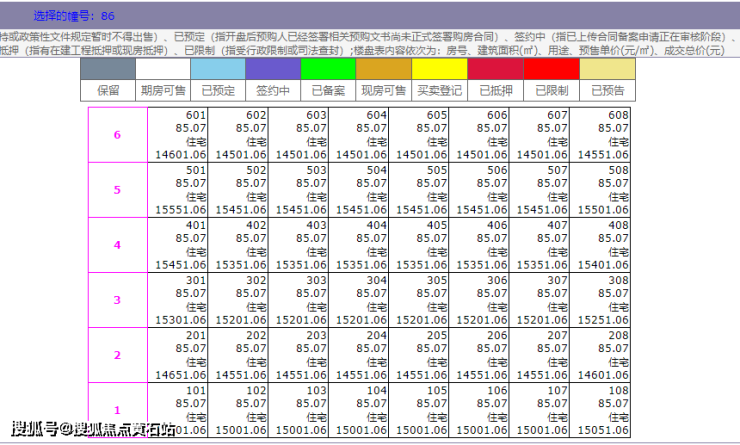Click the white 期房可售 color swatch
The width and height of the screenshot is (740, 445).
pos(163,69)
